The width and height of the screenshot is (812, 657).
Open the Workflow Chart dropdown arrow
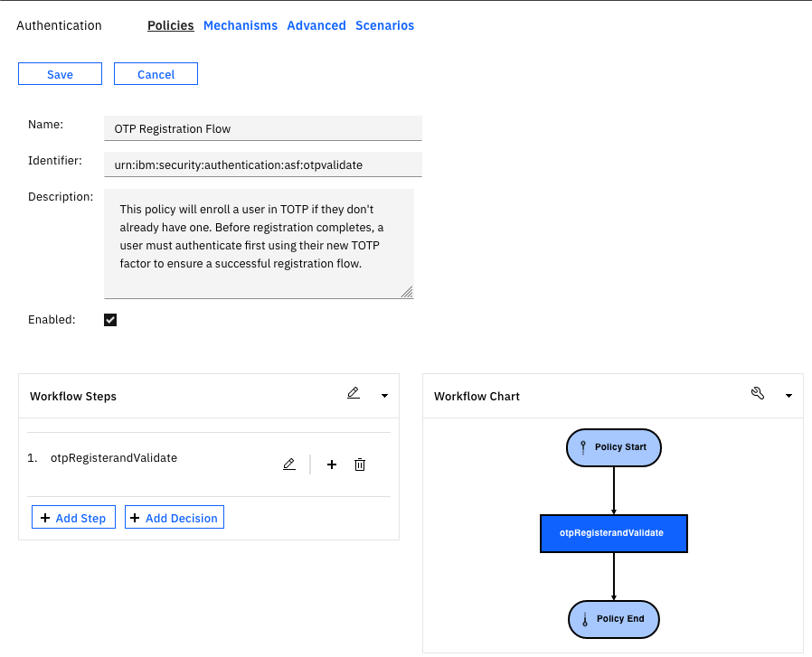(x=788, y=396)
